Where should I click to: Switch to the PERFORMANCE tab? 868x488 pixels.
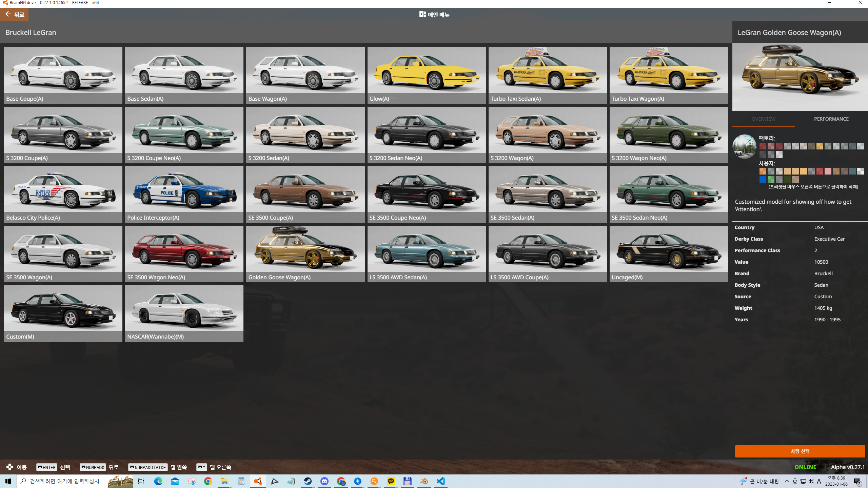pyautogui.click(x=831, y=119)
